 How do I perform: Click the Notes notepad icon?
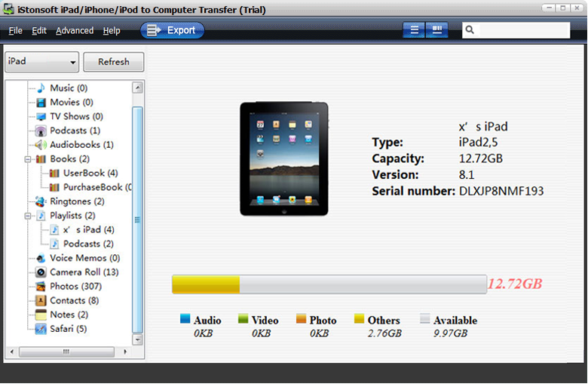coord(41,315)
